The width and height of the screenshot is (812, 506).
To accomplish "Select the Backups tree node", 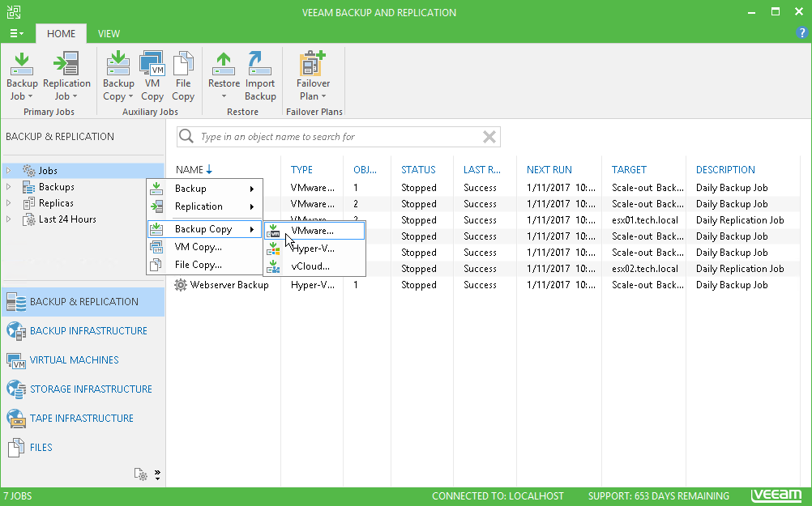I will 57,187.
